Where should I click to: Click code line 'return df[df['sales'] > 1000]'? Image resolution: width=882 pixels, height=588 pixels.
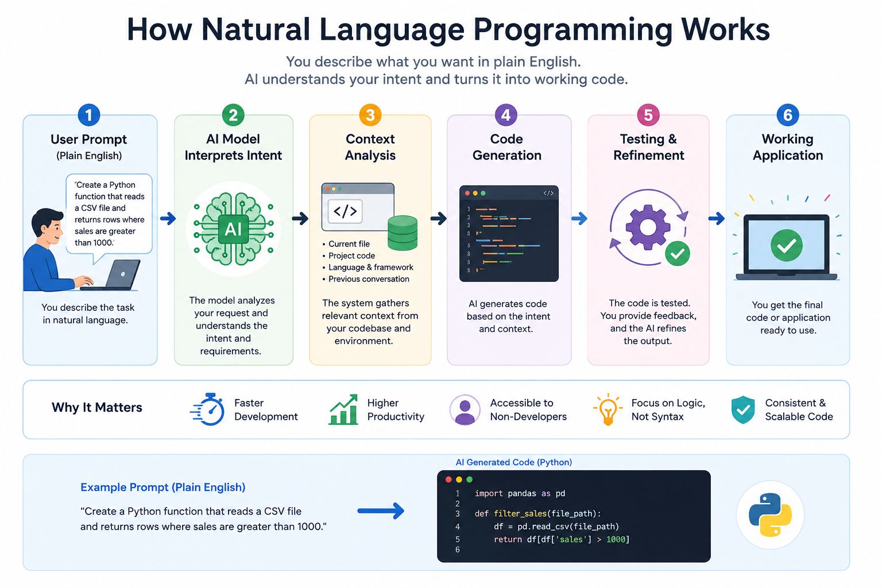pos(562,540)
